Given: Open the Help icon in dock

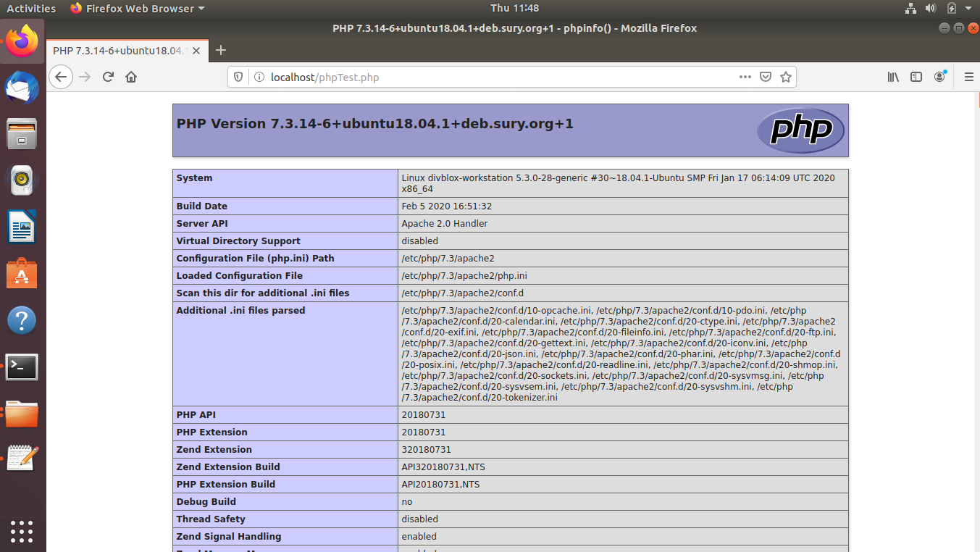Looking at the screenshot, I should click(22, 320).
